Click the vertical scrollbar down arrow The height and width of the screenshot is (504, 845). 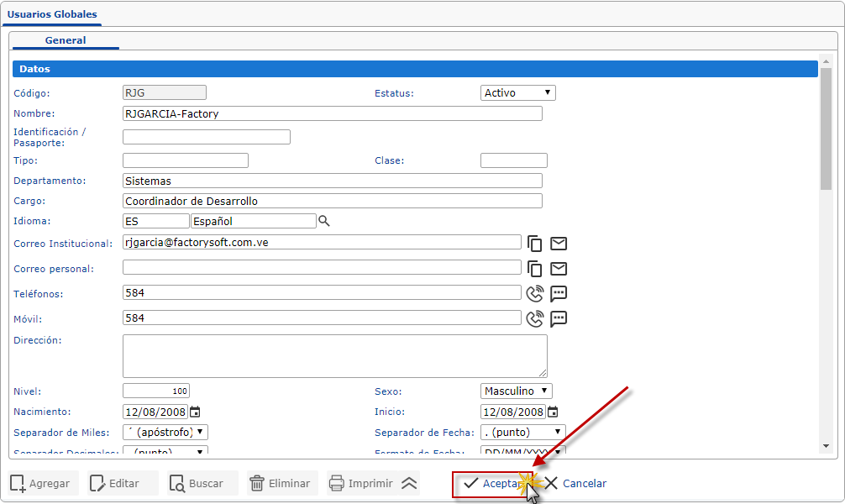tap(826, 446)
